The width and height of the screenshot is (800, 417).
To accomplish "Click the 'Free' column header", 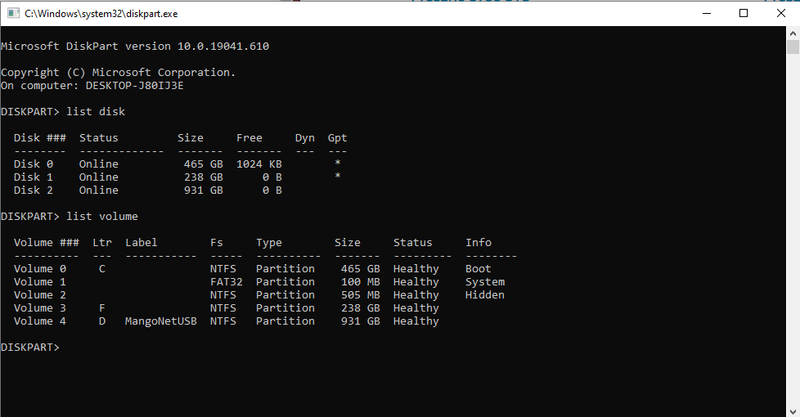I will point(249,138).
